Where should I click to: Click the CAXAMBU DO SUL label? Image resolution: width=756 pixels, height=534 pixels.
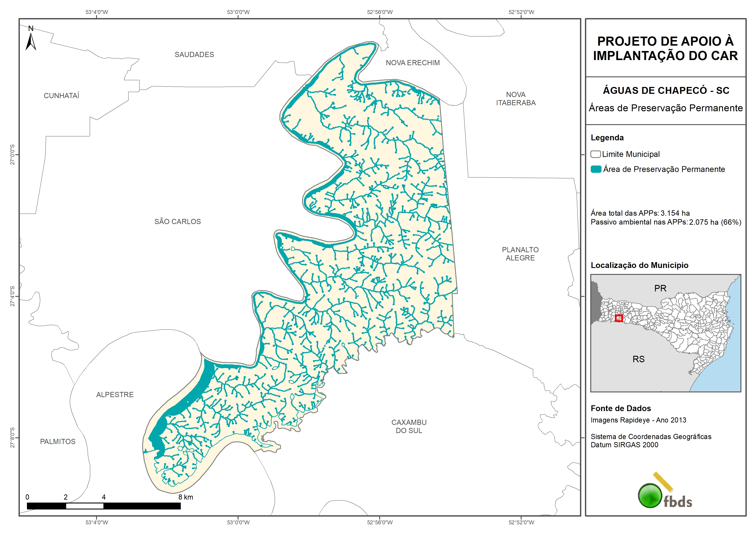[409, 426]
